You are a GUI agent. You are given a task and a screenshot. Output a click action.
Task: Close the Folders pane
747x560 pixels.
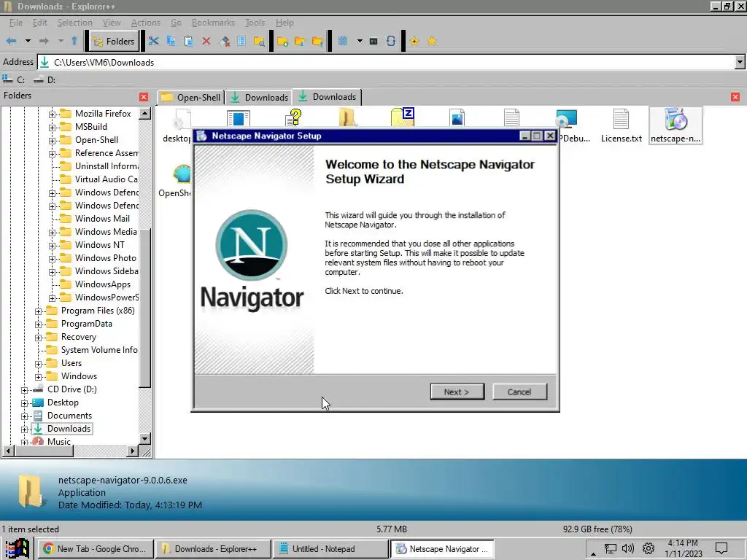(144, 97)
